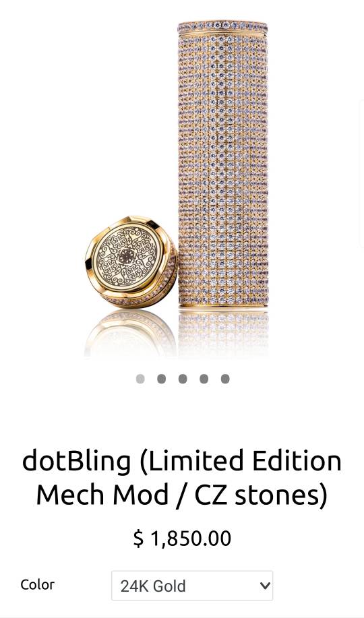Go to the fifth carousel dot
Screen dimensions: 364x618
(225, 379)
